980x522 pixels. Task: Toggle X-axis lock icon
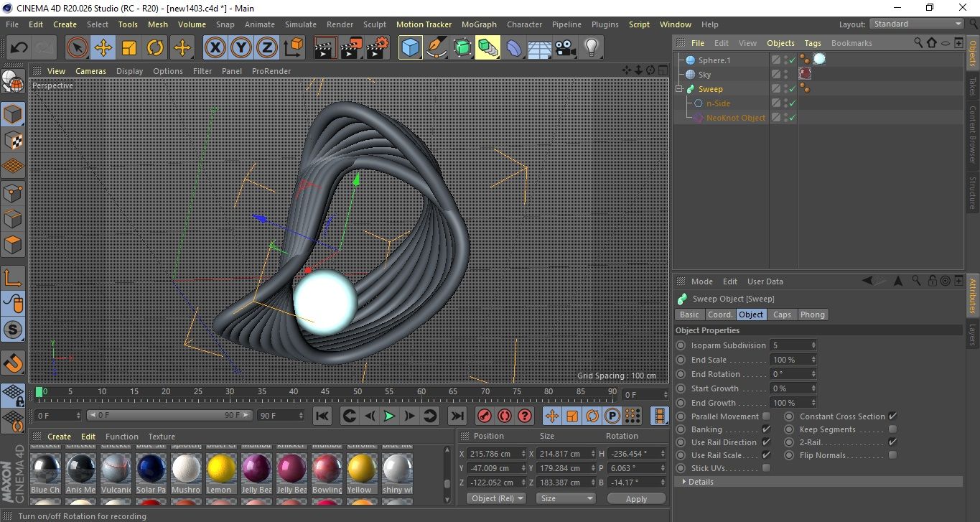pos(214,48)
